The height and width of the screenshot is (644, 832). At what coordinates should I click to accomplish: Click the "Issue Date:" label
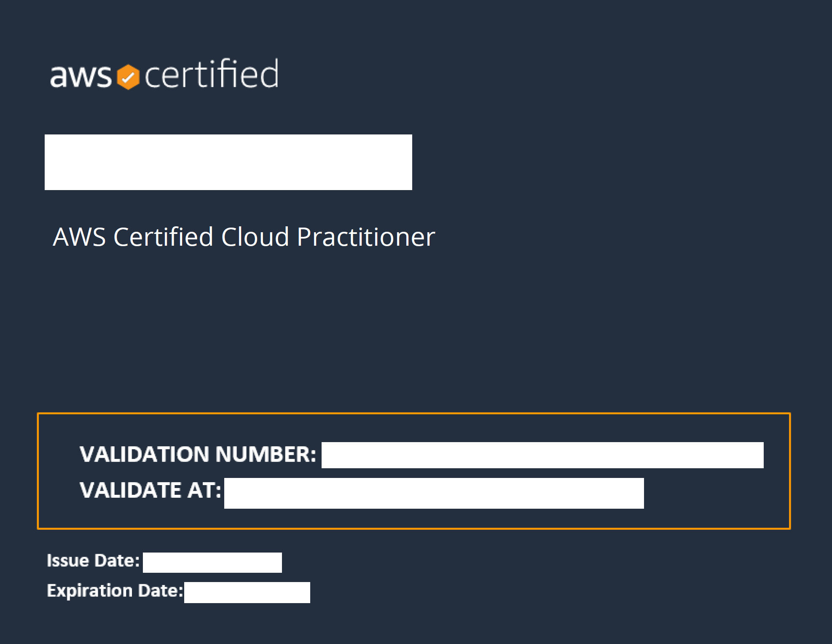(93, 561)
